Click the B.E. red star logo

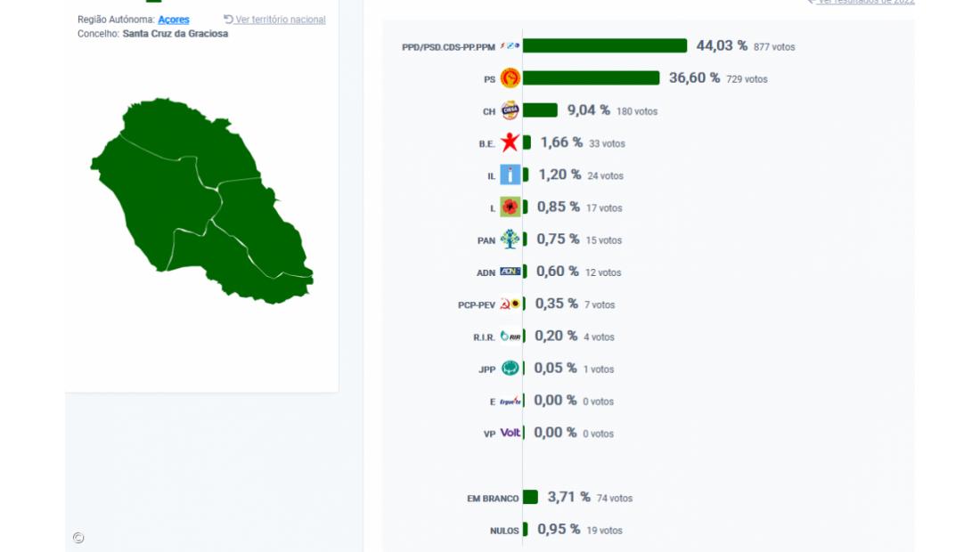point(509,142)
